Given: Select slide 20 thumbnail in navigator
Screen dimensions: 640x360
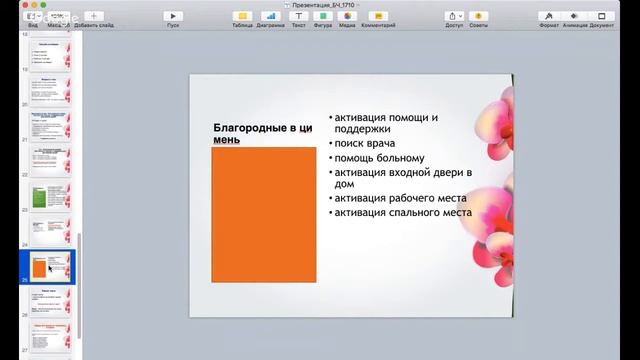Looking at the screenshot, I should pyautogui.click(x=51, y=90).
